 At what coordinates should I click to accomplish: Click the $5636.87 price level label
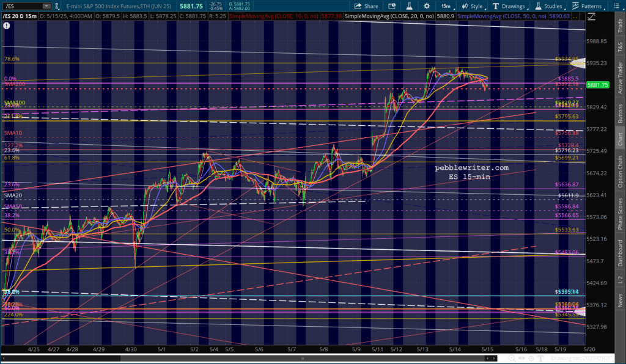click(x=567, y=184)
